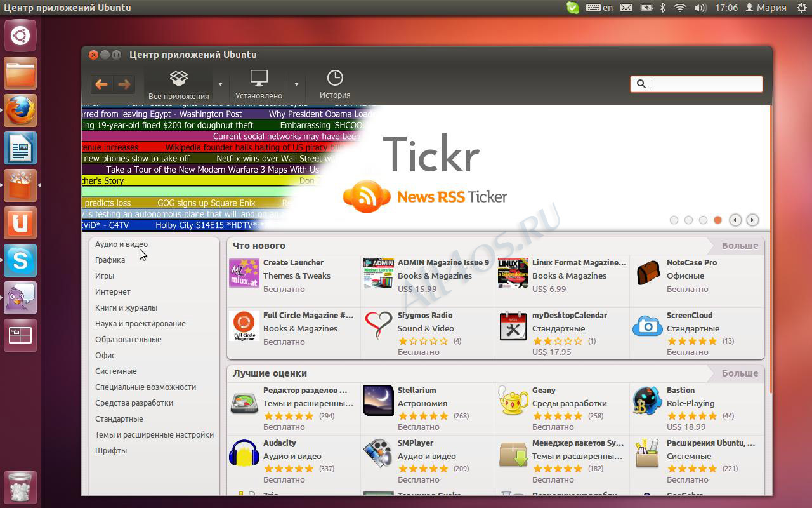Open the mail envelope indicator menu

click(626, 8)
